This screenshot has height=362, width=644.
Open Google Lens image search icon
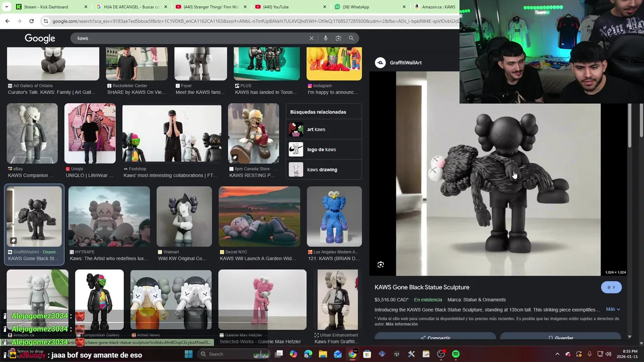(x=338, y=38)
